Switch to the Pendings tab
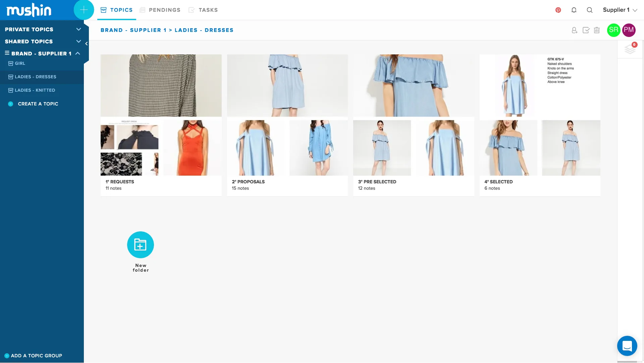This screenshot has height=363, width=644. (160, 10)
